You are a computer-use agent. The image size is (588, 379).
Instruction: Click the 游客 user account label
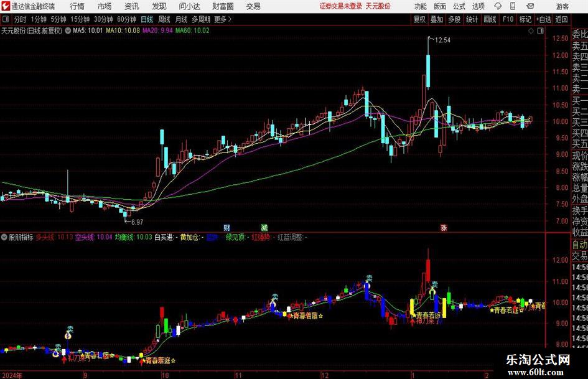[x=562, y=6]
